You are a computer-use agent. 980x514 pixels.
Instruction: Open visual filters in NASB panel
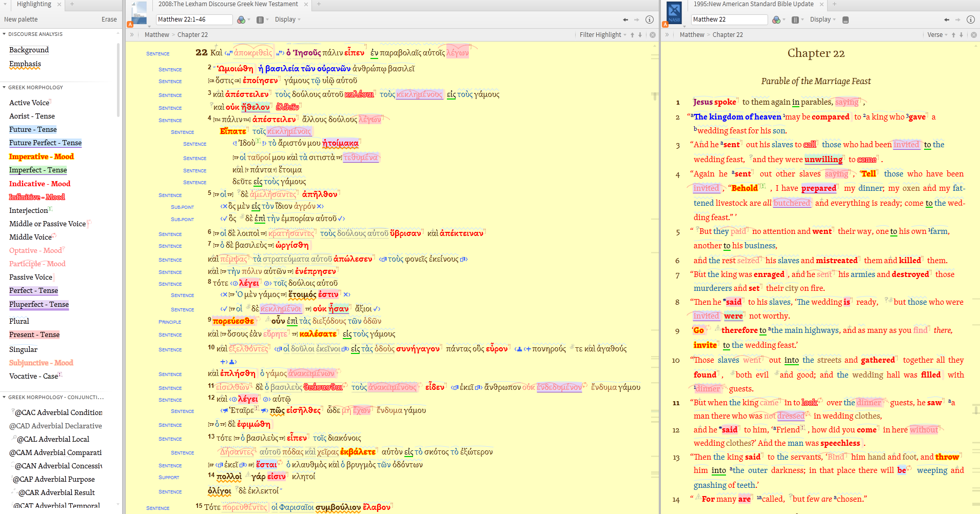click(776, 19)
